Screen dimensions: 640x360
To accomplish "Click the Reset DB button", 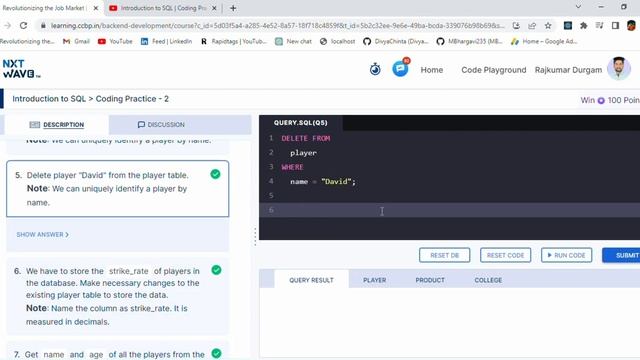I will point(444,255).
